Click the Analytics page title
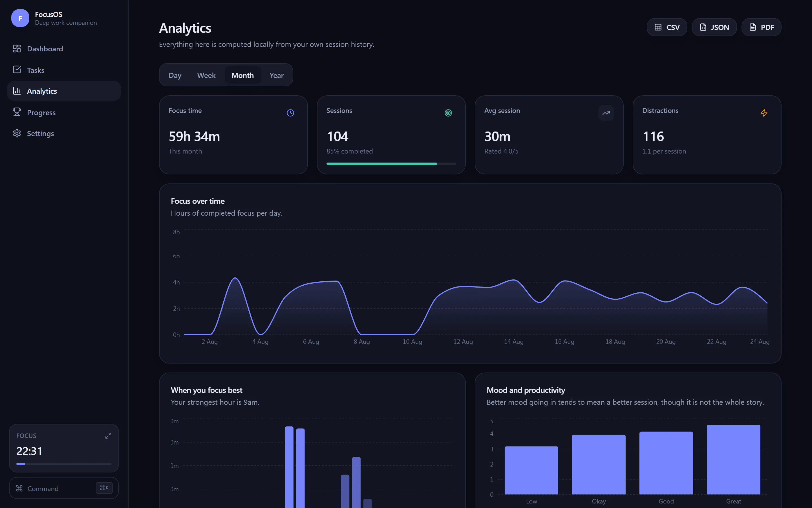The image size is (812, 508). [x=185, y=28]
